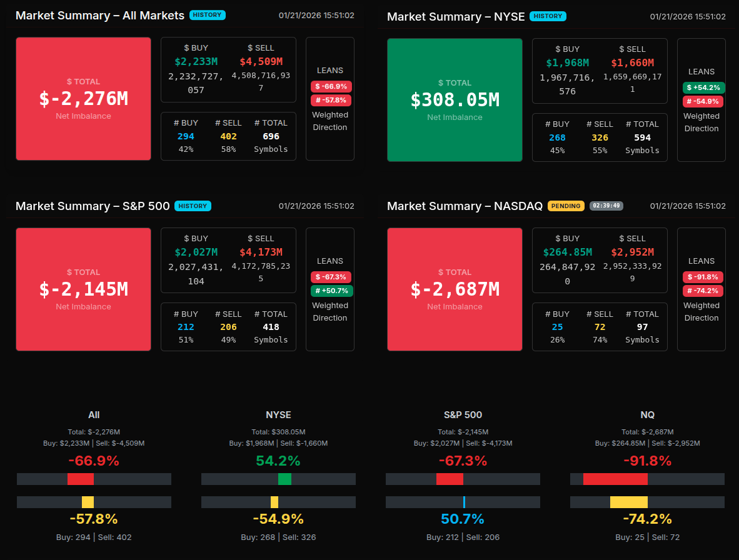739x560 pixels.
Task: Click the $ -66.9% lean badge
Action: 331,86
